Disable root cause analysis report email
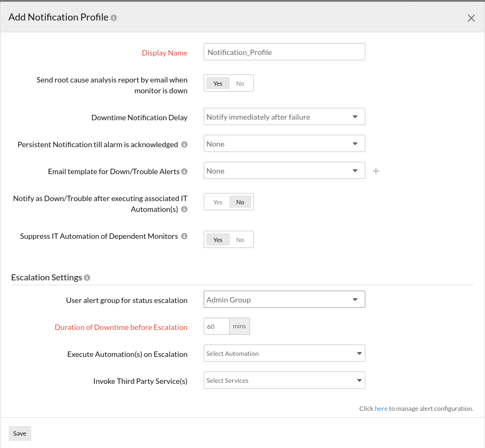This screenshot has height=448, width=485. pos(240,83)
